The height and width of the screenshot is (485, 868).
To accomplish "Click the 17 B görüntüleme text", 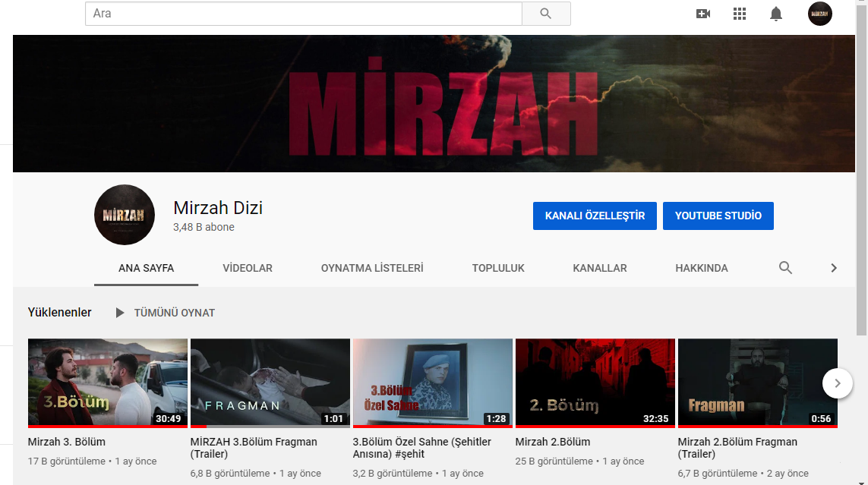I will pyautogui.click(x=66, y=461).
